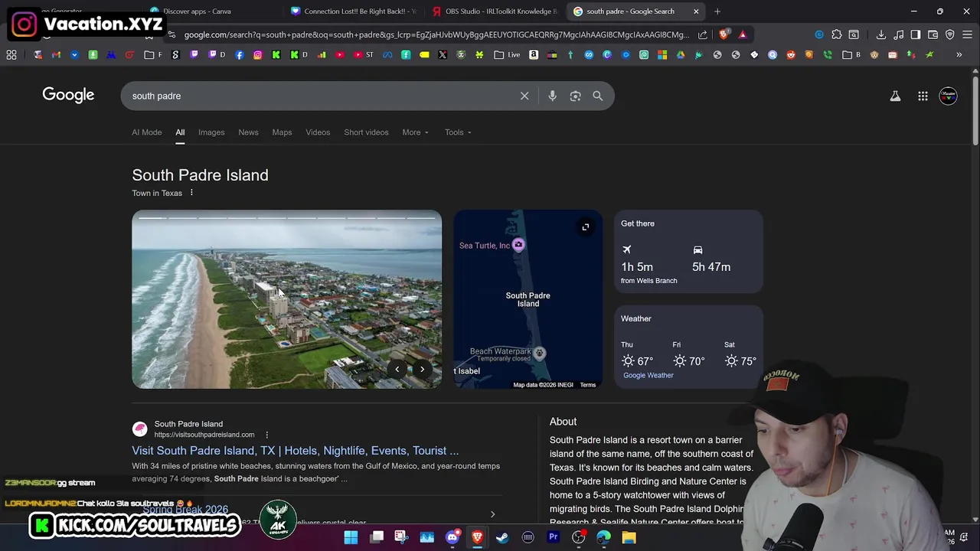Open the Live bookmarks folder
The width and height of the screenshot is (980, 551).
[507, 54]
